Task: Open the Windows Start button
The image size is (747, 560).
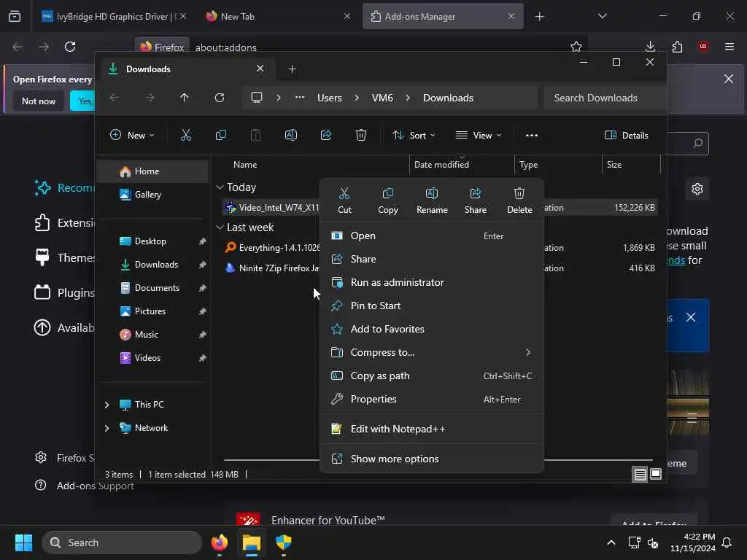Action: click(x=23, y=542)
